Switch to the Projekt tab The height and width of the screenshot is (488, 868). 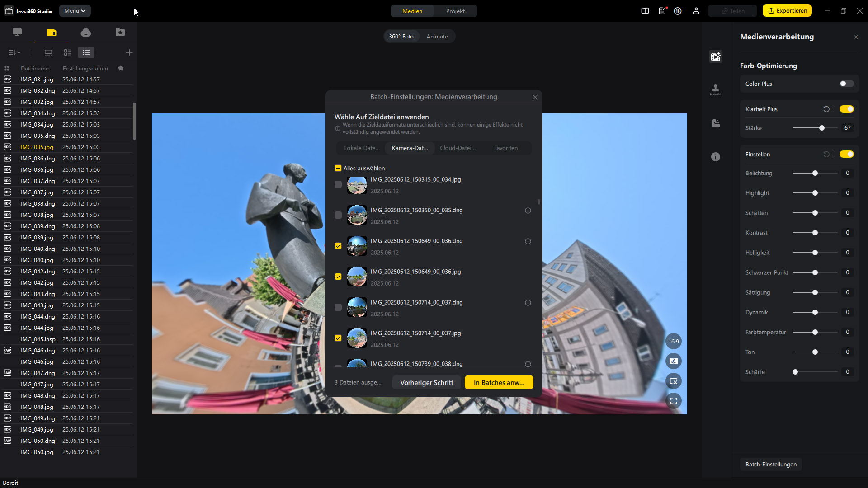455,11
